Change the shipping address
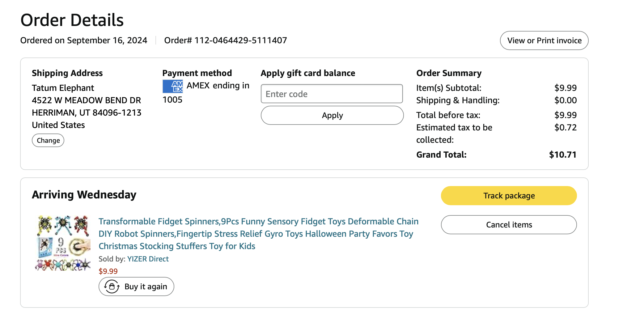This screenshot has width=644, height=314. point(48,140)
